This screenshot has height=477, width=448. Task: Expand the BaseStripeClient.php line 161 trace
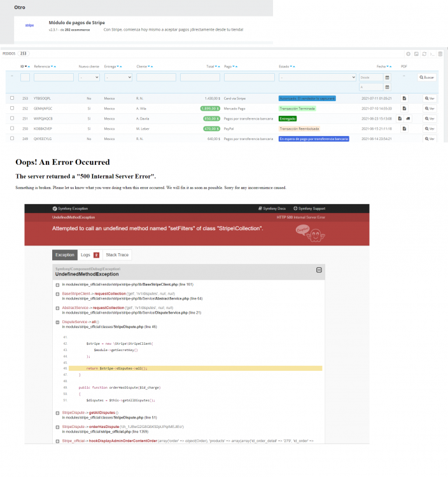click(57, 285)
